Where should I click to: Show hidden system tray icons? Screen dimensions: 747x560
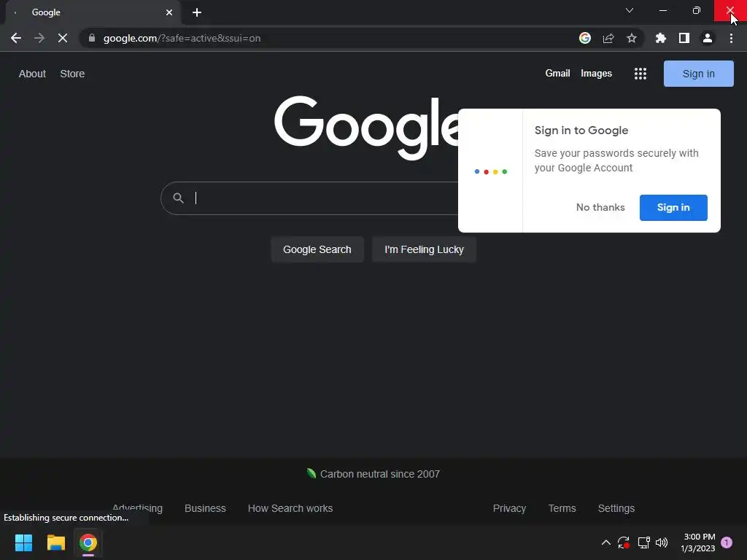(606, 542)
